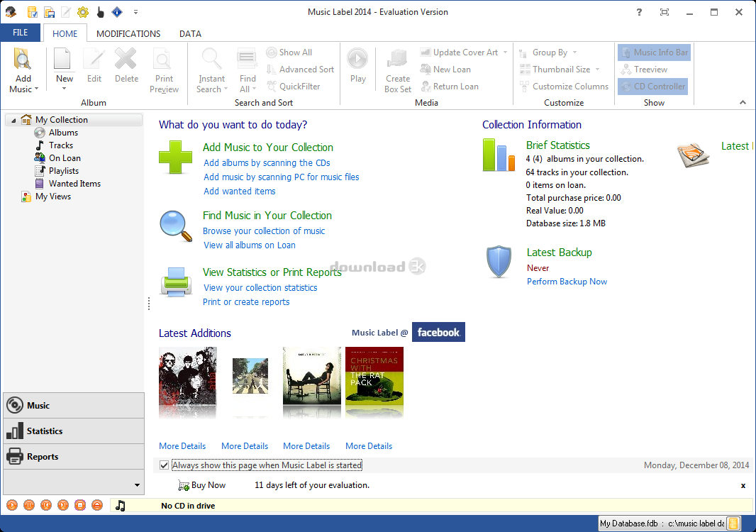
Task: Toggle the CD Controller display
Action: point(653,87)
